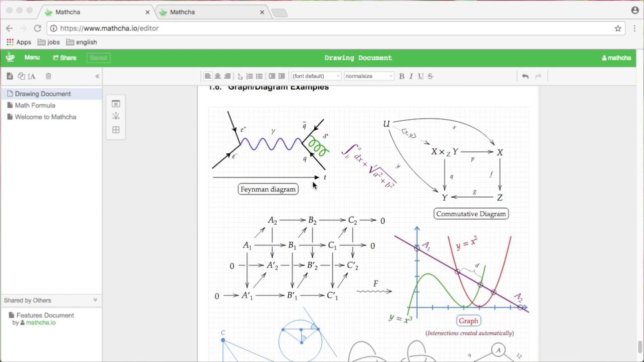Delete the selected document via trash icon
This screenshot has width=644, height=362.
(49, 76)
